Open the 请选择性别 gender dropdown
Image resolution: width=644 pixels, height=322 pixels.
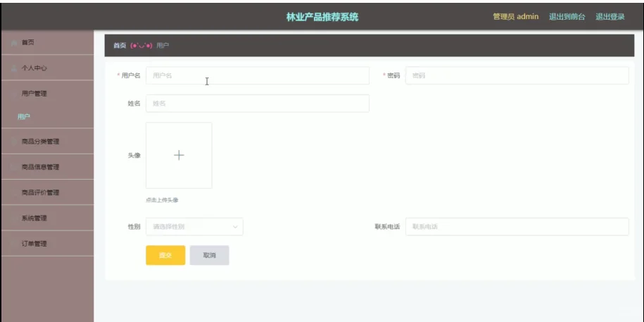[x=194, y=227]
